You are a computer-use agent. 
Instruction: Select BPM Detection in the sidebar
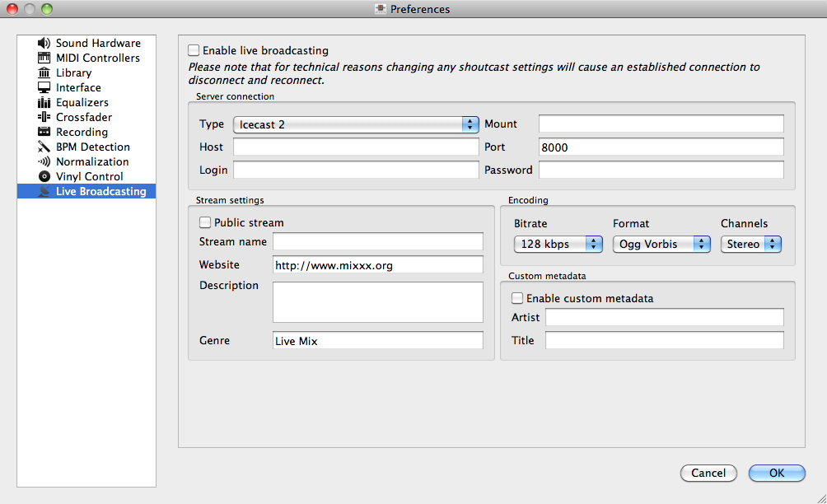(92, 147)
